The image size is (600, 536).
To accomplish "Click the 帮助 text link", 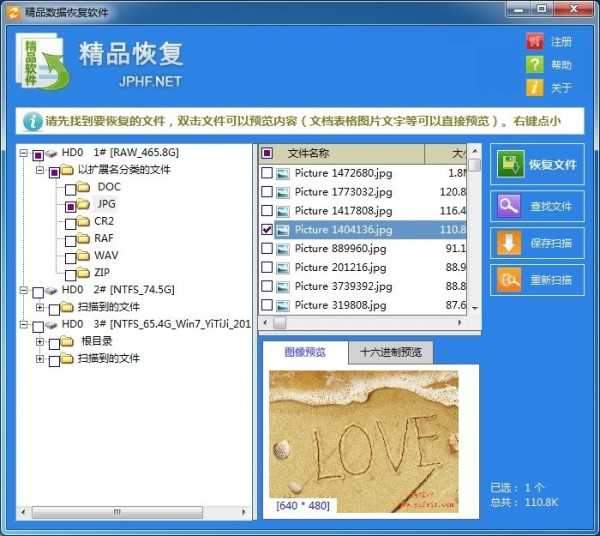I will (x=561, y=65).
